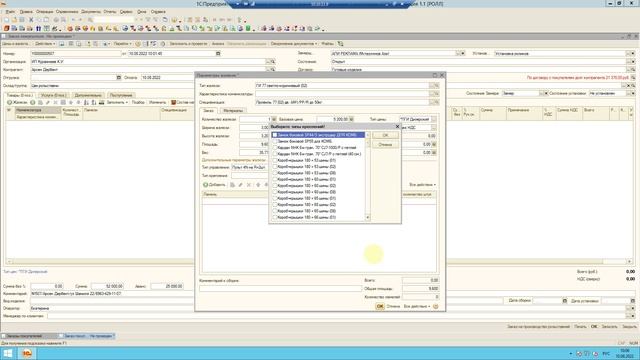Switch to the Материалы tab in dialog
Viewport: 640px width, 360px height.
(233, 111)
